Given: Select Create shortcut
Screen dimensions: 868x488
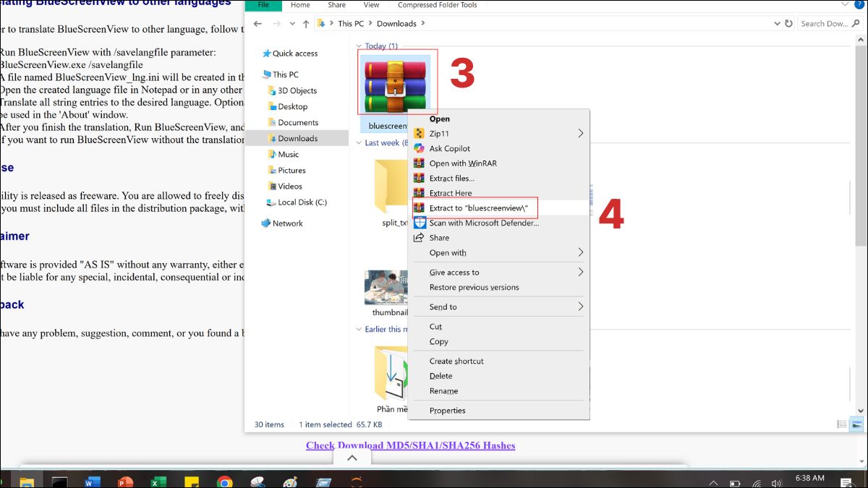Looking at the screenshot, I should pos(456,361).
